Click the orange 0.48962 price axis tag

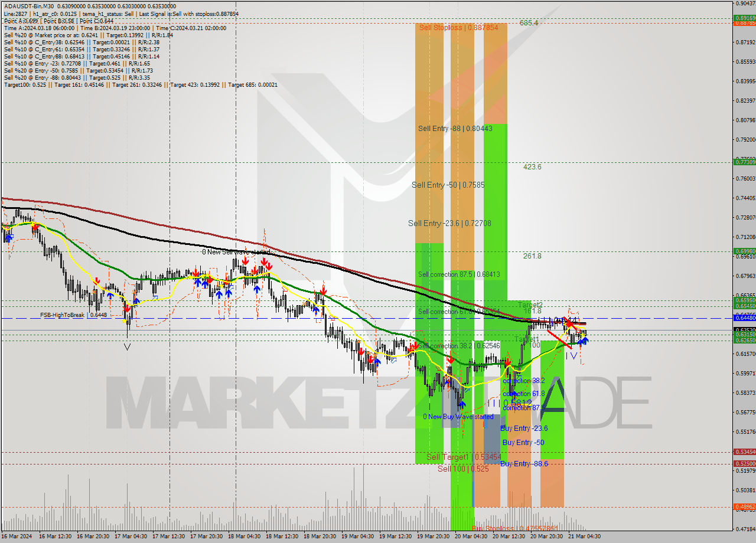pos(745,506)
